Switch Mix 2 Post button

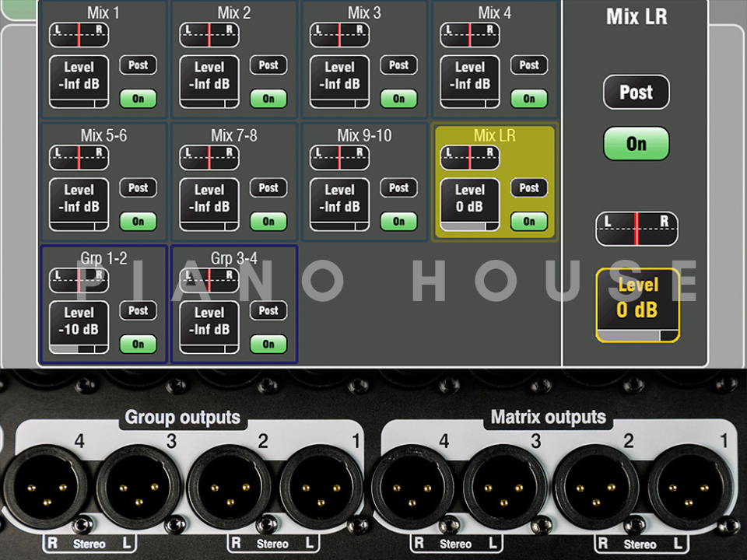click(x=268, y=65)
